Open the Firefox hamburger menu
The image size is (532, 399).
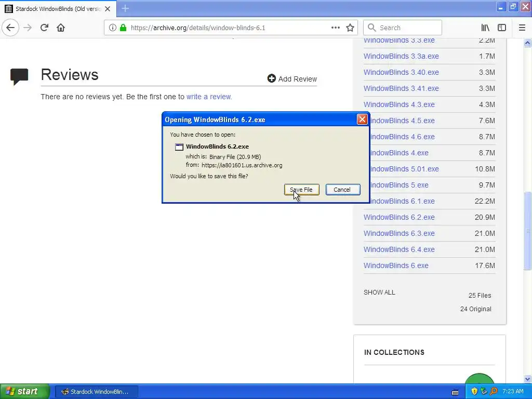tap(522, 28)
